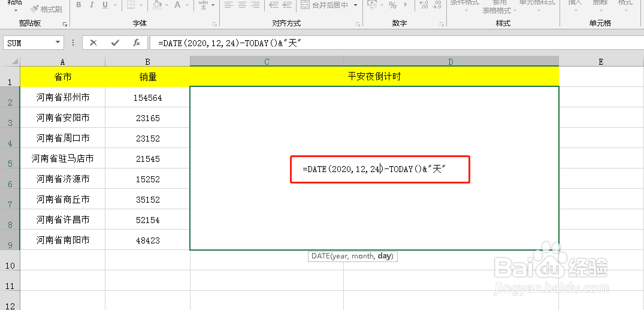Select the 河南省驻马店市 cell
Image resolution: width=644 pixels, height=310 pixels.
[62, 158]
